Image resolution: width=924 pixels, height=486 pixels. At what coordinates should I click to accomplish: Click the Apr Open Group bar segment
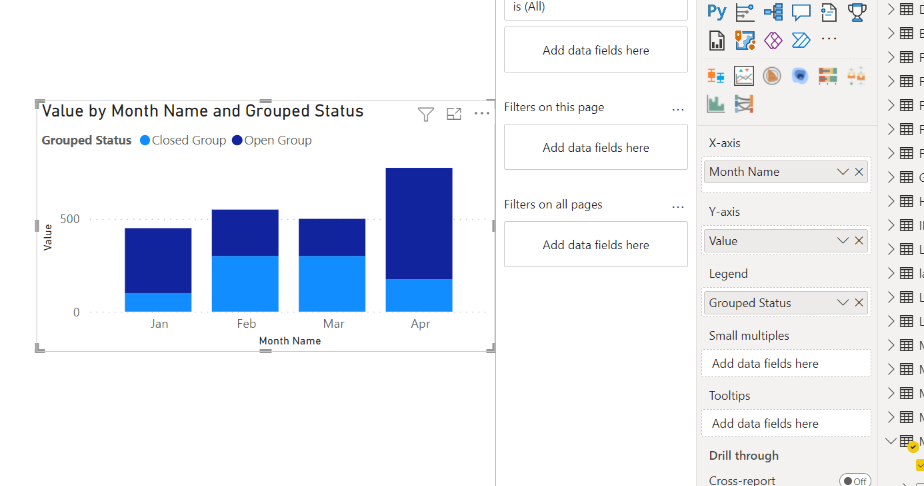(419, 223)
